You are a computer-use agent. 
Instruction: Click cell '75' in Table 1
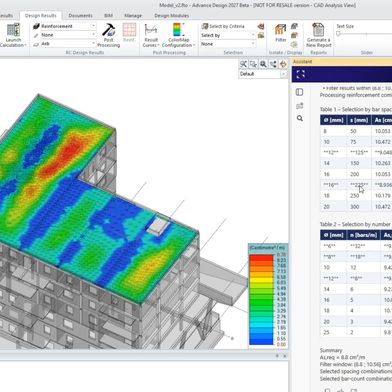pyautogui.click(x=353, y=142)
